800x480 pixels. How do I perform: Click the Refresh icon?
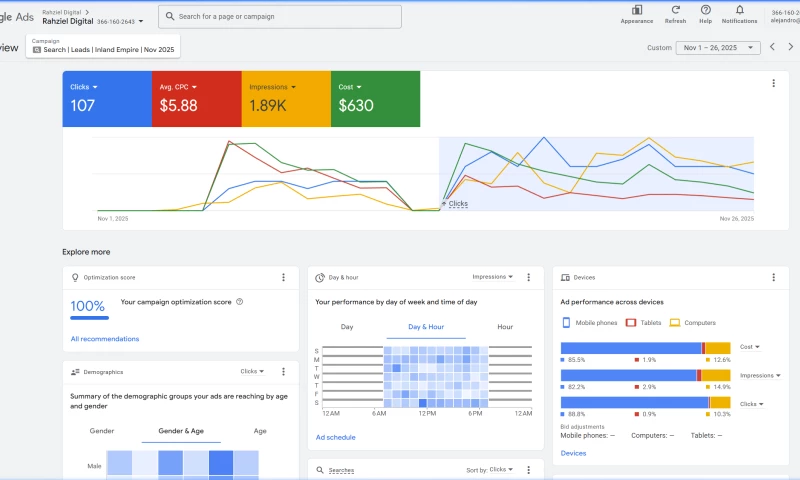click(x=675, y=10)
